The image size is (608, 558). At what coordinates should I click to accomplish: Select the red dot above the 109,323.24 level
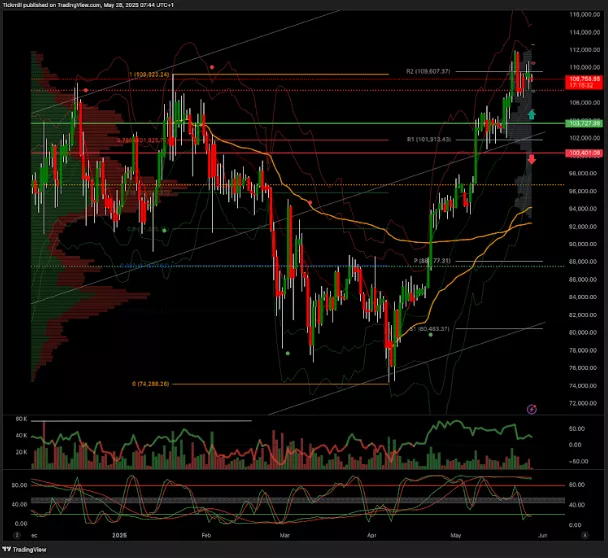211,66
